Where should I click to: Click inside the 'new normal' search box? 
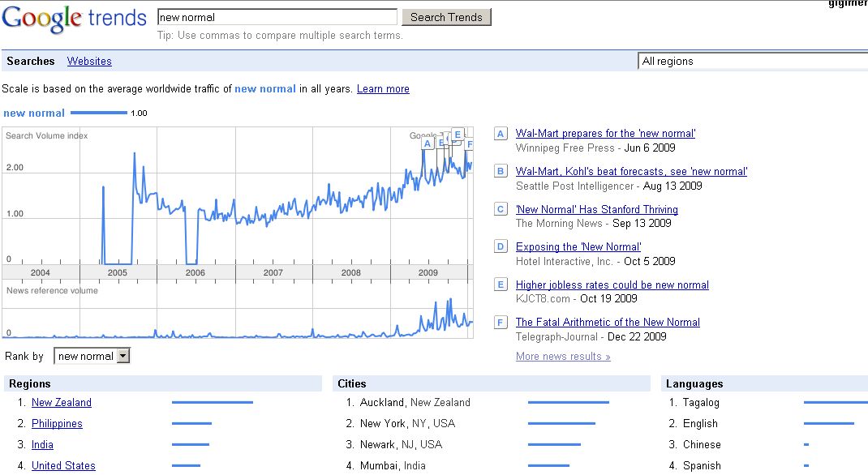coord(277,17)
